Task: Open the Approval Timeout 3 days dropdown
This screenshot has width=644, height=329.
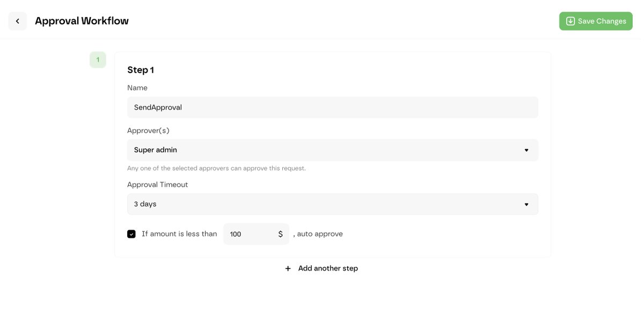Action: coord(333,204)
